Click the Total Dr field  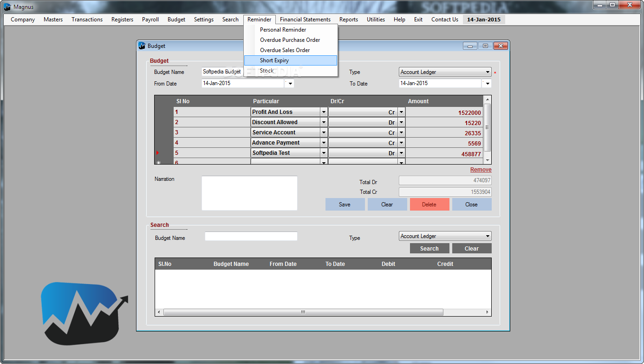[x=445, y=181]
